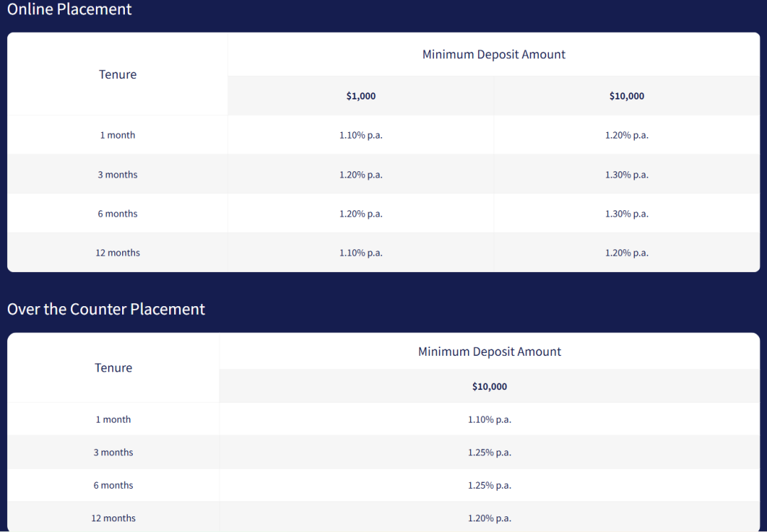Click Online Placement 3 months rate for $1,000
This screenshot has width=767, height=532.
pyautogui.click(x=361, y=175)
